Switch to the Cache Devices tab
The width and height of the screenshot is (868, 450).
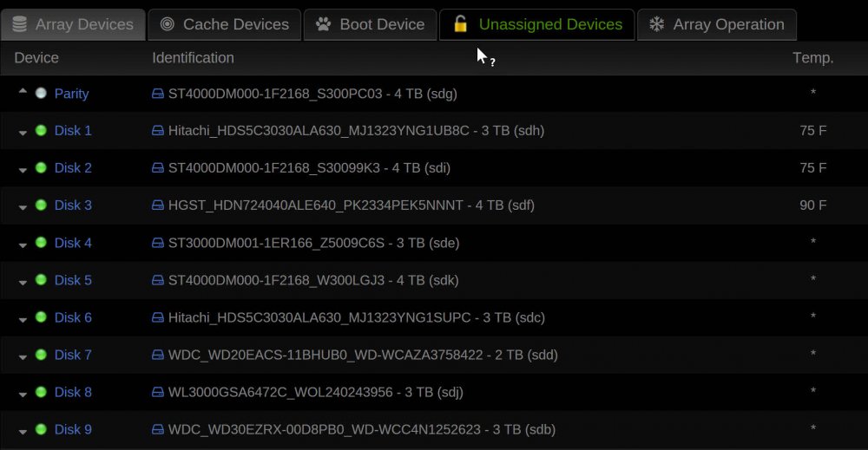click(x=224, y=24)
